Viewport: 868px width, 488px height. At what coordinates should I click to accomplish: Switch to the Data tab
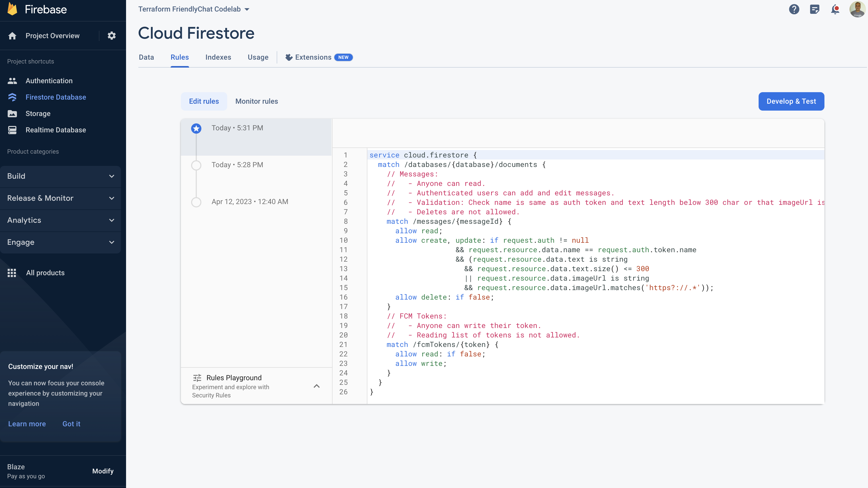pos(146,57)
